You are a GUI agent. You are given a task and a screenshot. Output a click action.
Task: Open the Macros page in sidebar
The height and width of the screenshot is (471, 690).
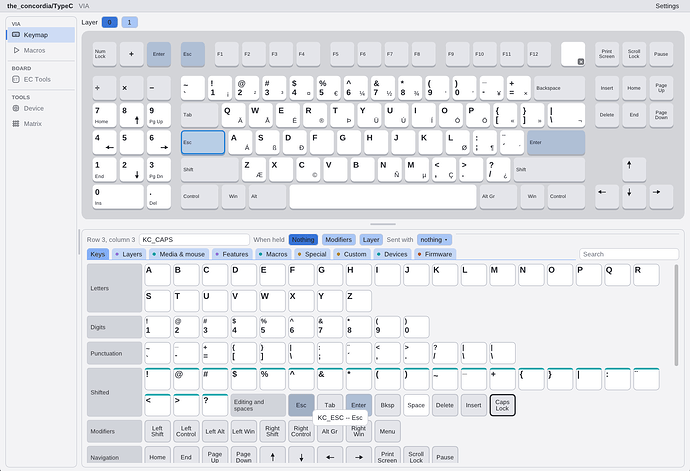[41, 51]
